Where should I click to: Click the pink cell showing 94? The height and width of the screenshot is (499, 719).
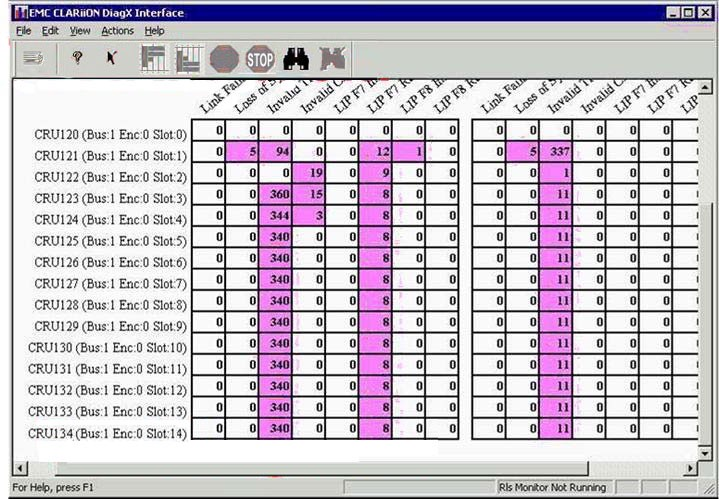[x=275, y=151]
